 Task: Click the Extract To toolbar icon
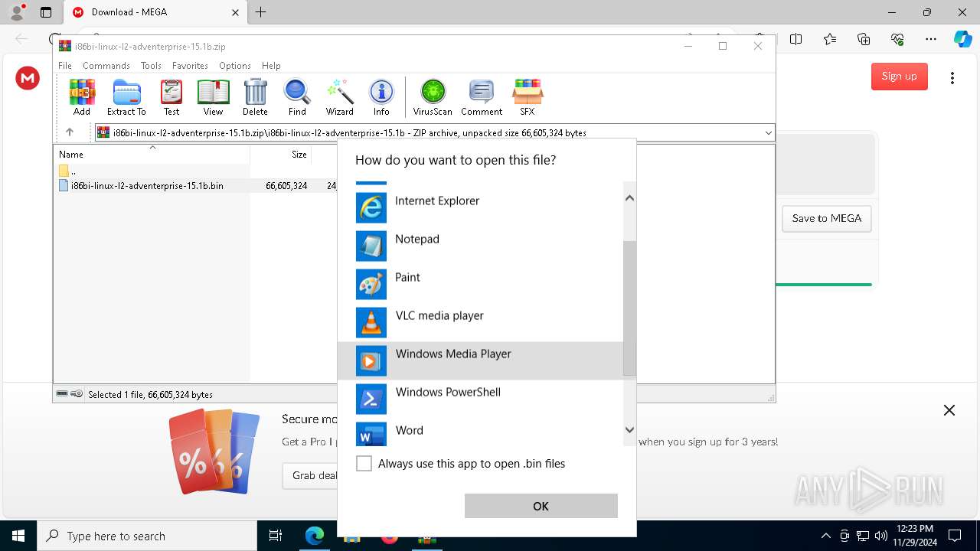click(126, 97)
